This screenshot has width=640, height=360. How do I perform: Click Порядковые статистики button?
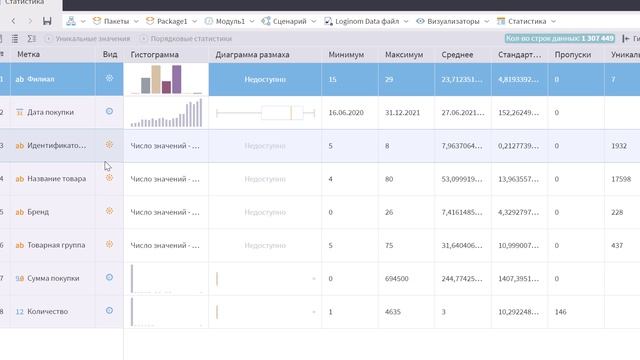(x=186, y=39)
